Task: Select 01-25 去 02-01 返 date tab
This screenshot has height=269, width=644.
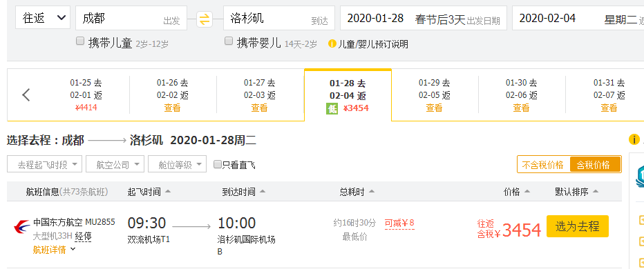Action: pyautogui.click(x=86, y=95)
